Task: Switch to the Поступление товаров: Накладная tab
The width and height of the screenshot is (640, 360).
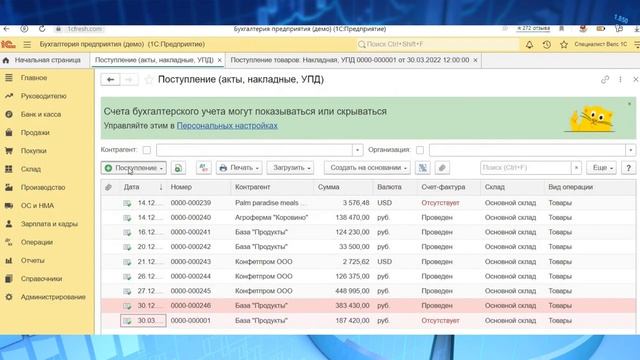Action: pos(350,60)
